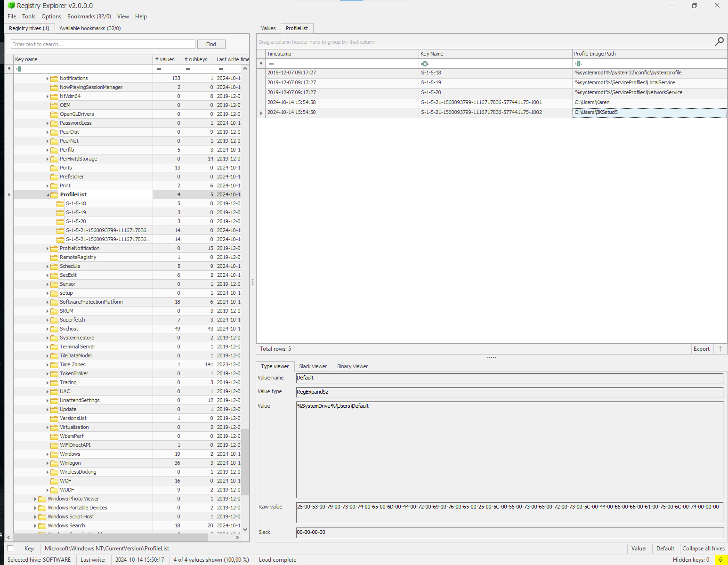Click the Prefetcher folder icon
Screen dimensions: 728x565
[54, 177]
